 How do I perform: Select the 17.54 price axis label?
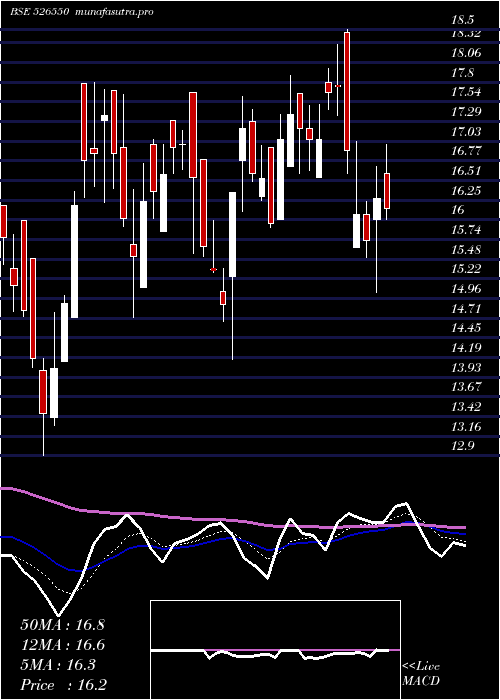(x=467, y=92)
